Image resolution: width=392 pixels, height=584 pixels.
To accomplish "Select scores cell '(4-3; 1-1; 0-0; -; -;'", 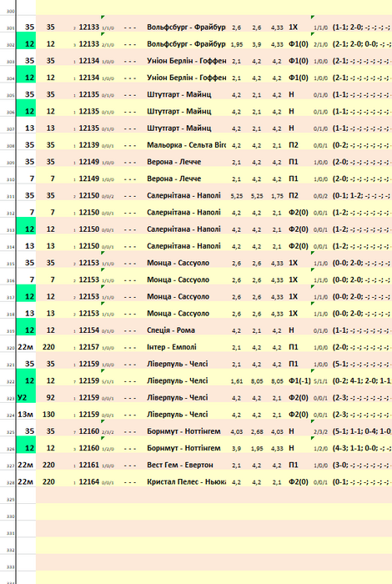I will tap(361, 448).
